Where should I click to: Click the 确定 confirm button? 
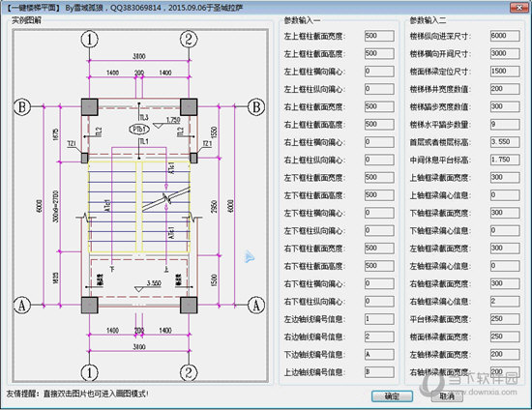pyautogui.click(x=392, y=396)
